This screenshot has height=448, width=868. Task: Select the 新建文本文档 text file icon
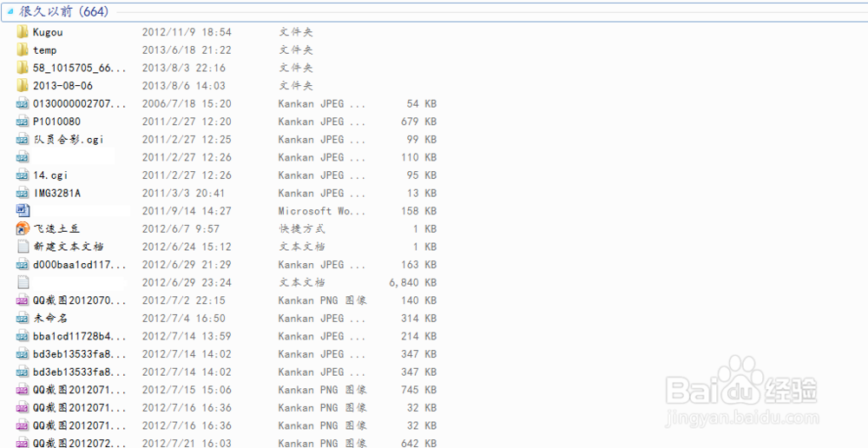tap(23, 247)
